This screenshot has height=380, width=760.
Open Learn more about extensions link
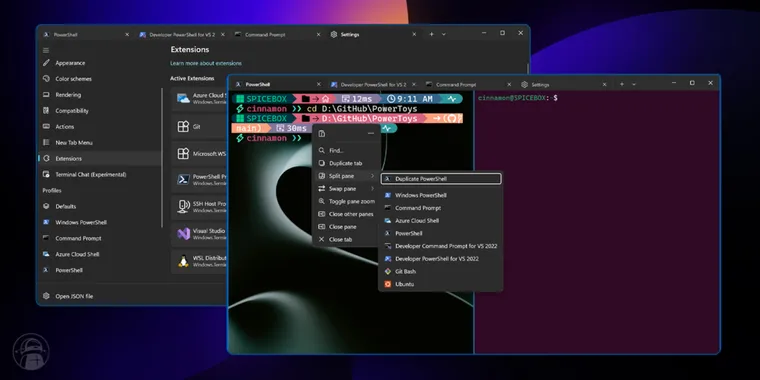click(206, 63)
